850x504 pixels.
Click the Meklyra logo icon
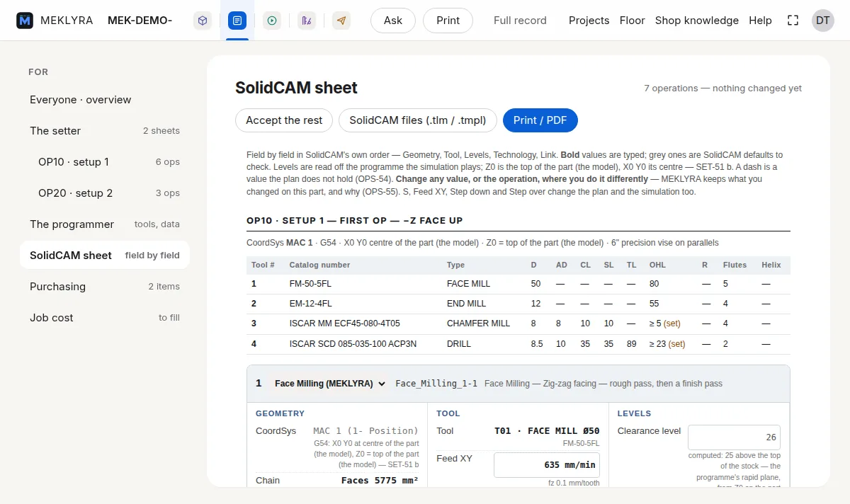25,21
